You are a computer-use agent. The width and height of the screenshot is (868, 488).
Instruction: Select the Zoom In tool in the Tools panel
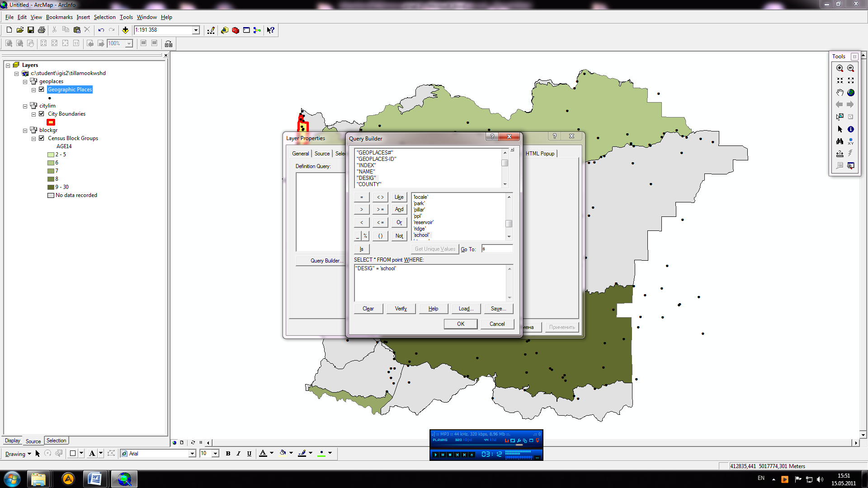click(840, 68)
